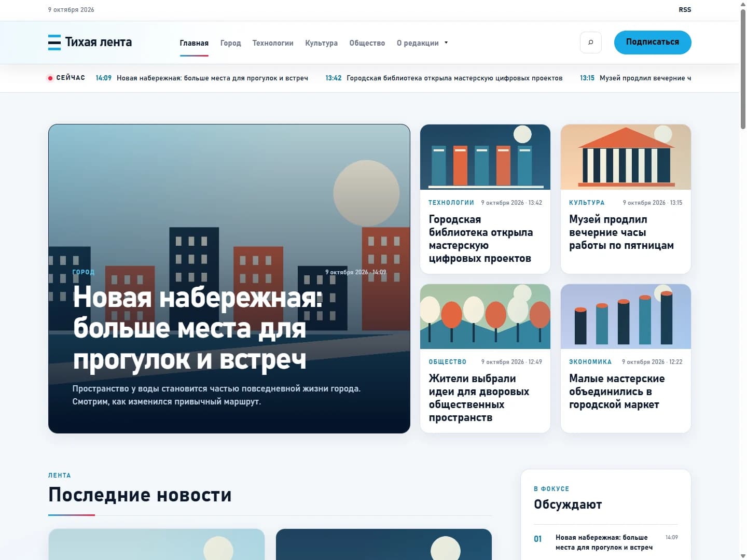
Task: Click the scrollbar down arrow
Action: (743, 556)
